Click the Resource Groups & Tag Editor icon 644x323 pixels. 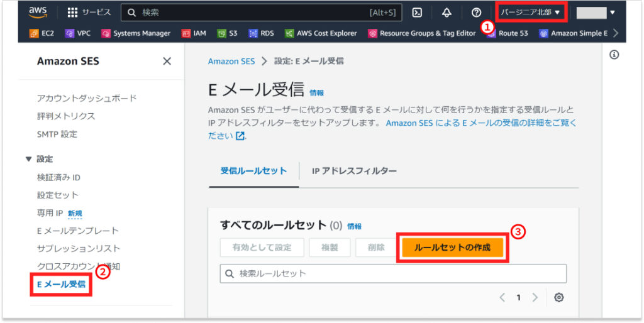pos(372,33)
